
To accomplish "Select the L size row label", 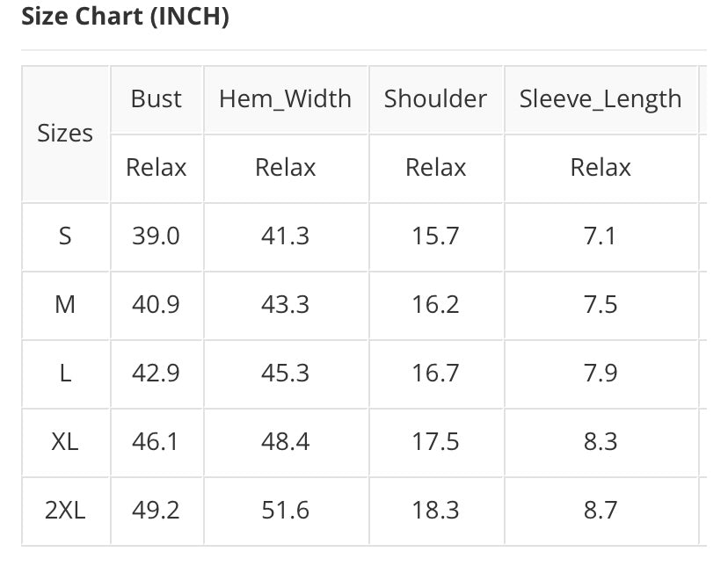I will pyautogui.click(x=65, y=373).
